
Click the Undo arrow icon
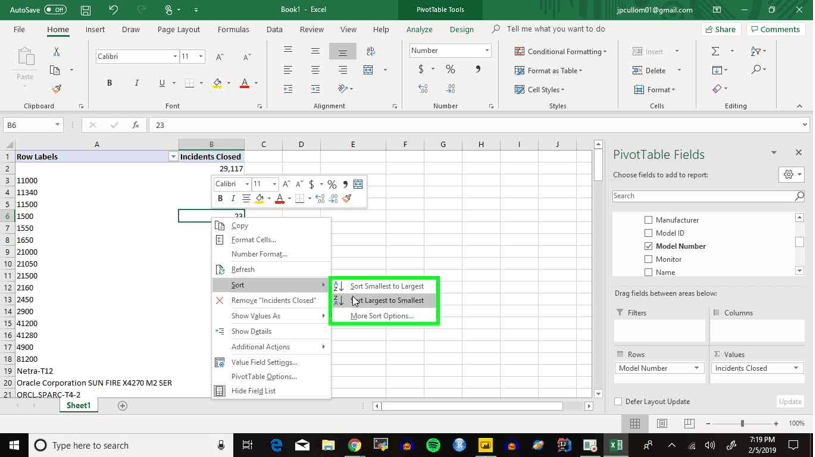coord(113,10)
